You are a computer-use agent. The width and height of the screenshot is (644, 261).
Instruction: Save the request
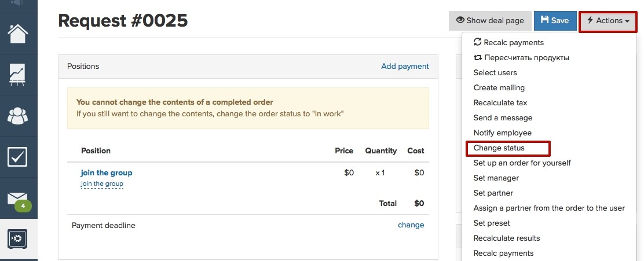(x=555, y=20)
